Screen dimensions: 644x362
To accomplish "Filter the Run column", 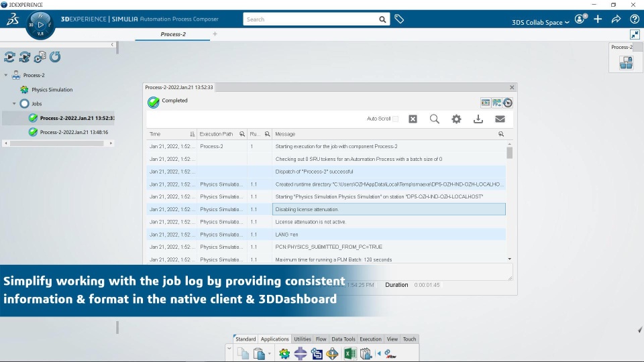I will (268, 134).
